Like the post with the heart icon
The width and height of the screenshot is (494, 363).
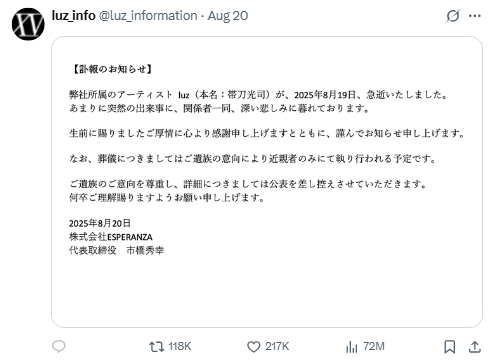point(254,347)
